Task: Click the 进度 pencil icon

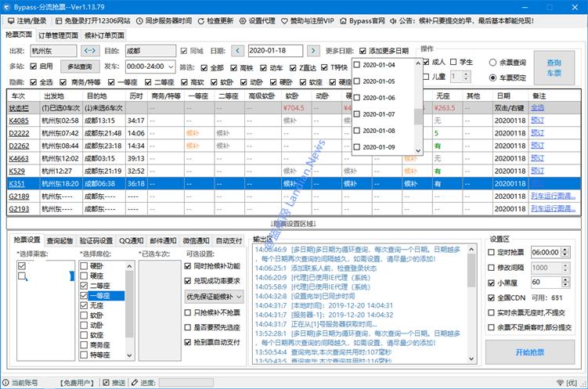Action: [135, 382]
